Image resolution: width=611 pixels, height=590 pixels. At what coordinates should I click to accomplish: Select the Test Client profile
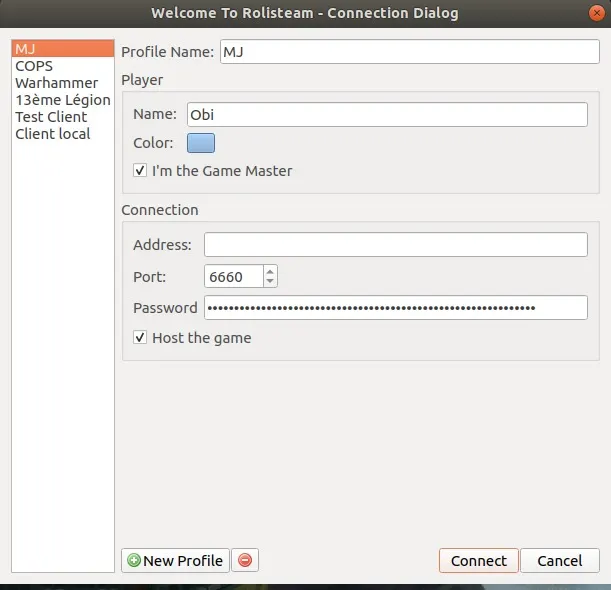pyautogui.click(x=63, y=117)
